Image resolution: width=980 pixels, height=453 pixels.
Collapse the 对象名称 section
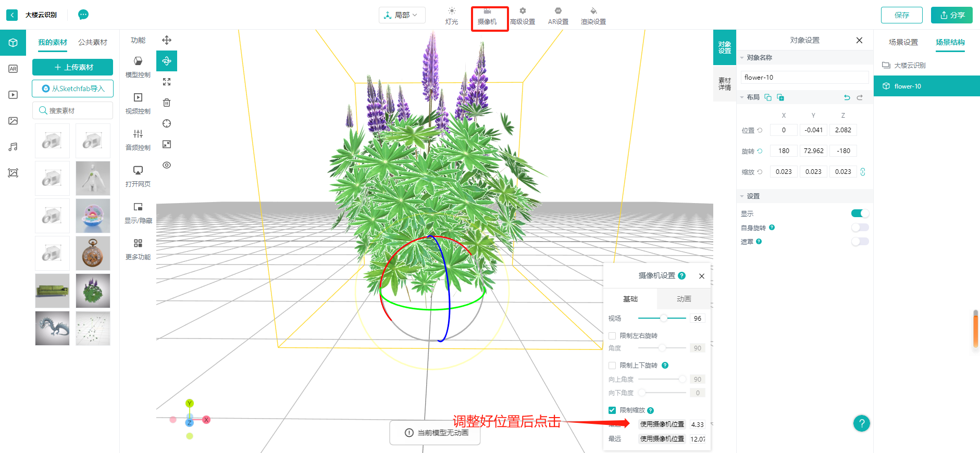coord(742,58)
